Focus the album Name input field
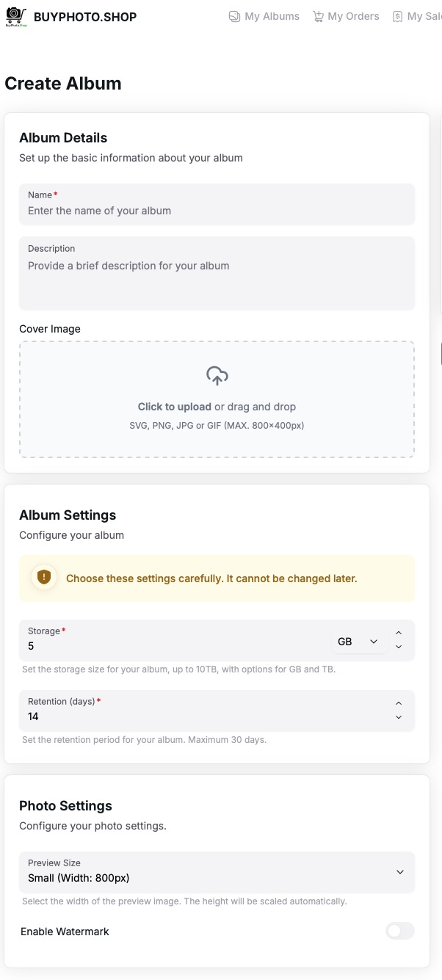The height and width of the screenshot is (980, 442). [217, 211]
